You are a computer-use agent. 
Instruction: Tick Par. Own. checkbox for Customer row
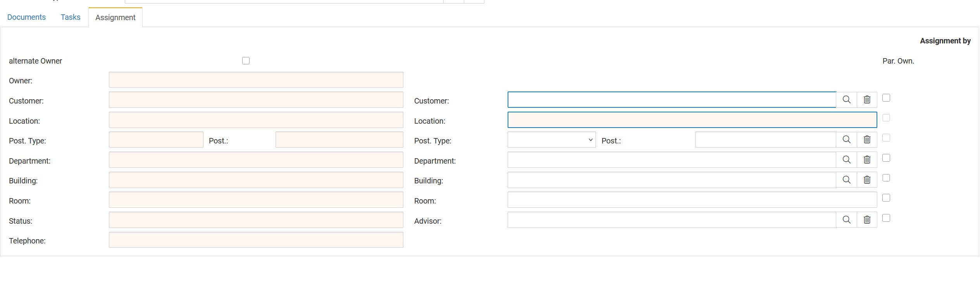[x=886, y=98]
